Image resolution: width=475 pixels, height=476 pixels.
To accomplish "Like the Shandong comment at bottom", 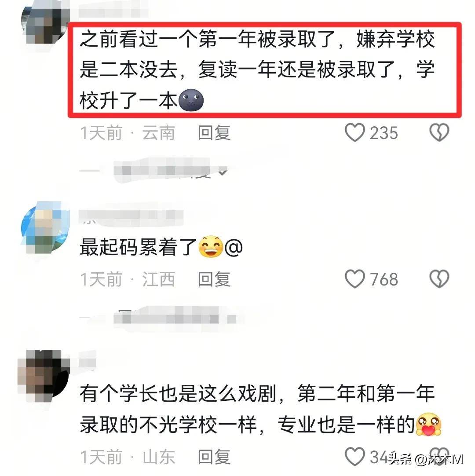I will (x=354, y=456).
